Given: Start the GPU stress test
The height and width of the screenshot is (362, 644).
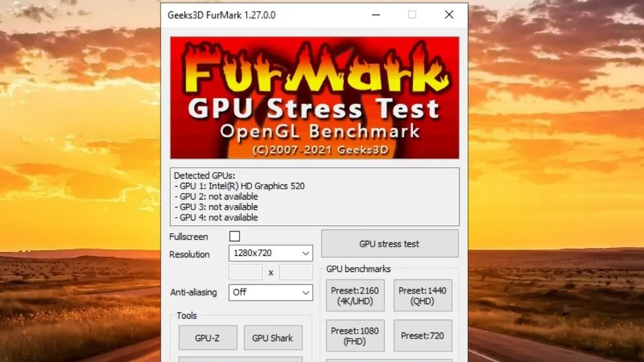Looking at the screenshot, I should [x=390, y=243].
